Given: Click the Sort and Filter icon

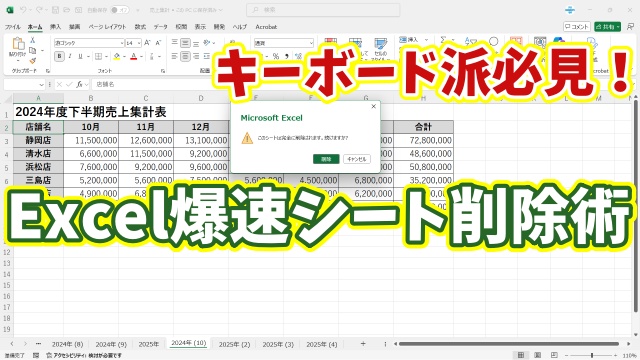Looking at the screenshot, I should coord(471,42).
